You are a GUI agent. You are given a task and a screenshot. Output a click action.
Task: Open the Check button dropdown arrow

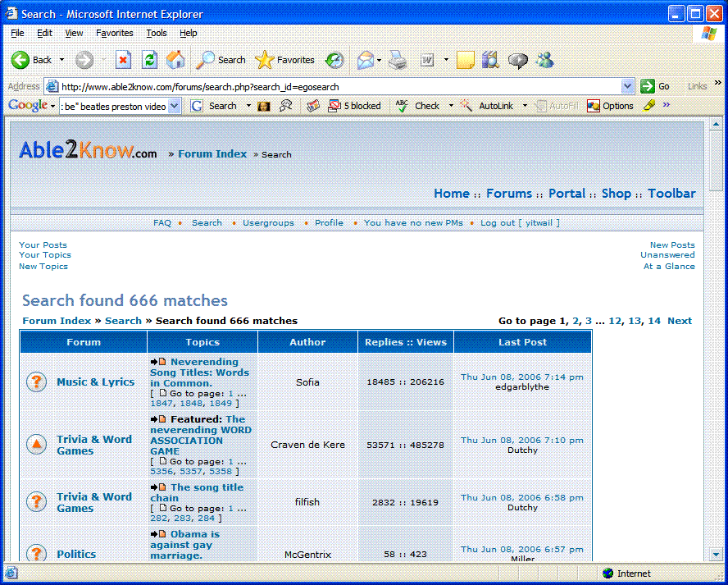[x=450, y=106]
